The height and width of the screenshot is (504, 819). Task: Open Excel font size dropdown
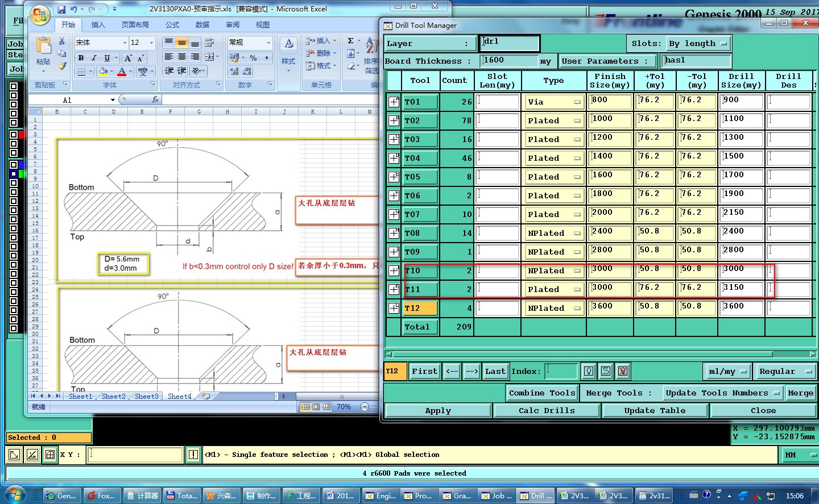(151, 43)
